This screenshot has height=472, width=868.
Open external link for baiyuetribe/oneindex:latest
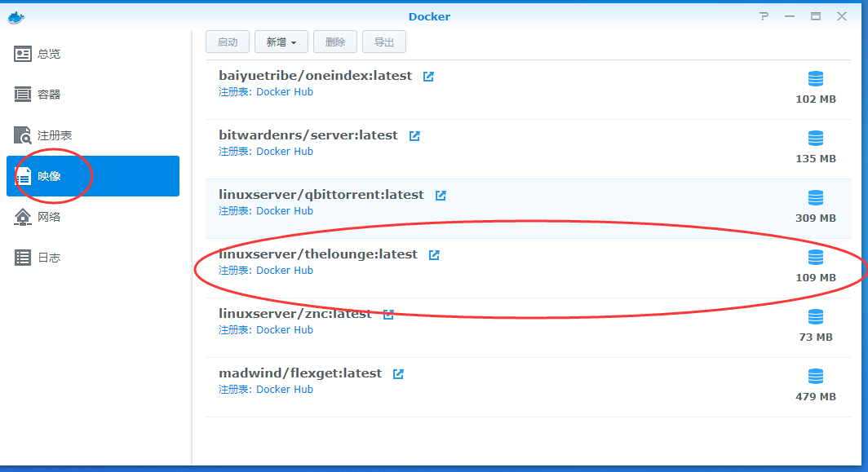(x=428, y=77)
